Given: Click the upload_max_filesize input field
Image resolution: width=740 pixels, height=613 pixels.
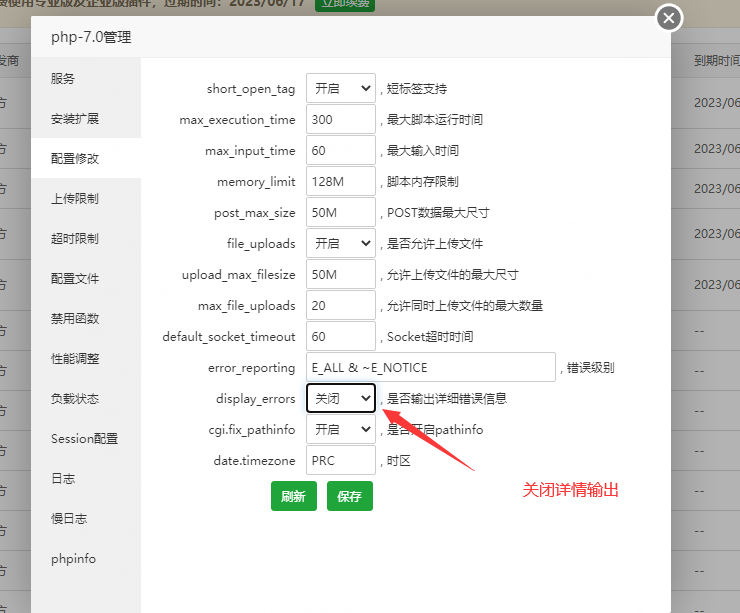Looking at the screenshot, I should pyautogui.click(x=341, y=274).
